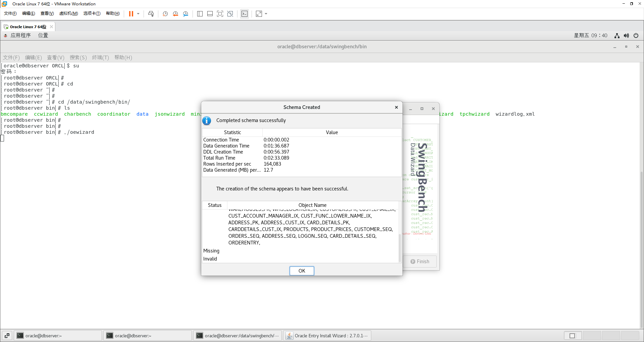The image size is (644, 342).
Task: Select the Invalid status row
Action: (300, 259)
